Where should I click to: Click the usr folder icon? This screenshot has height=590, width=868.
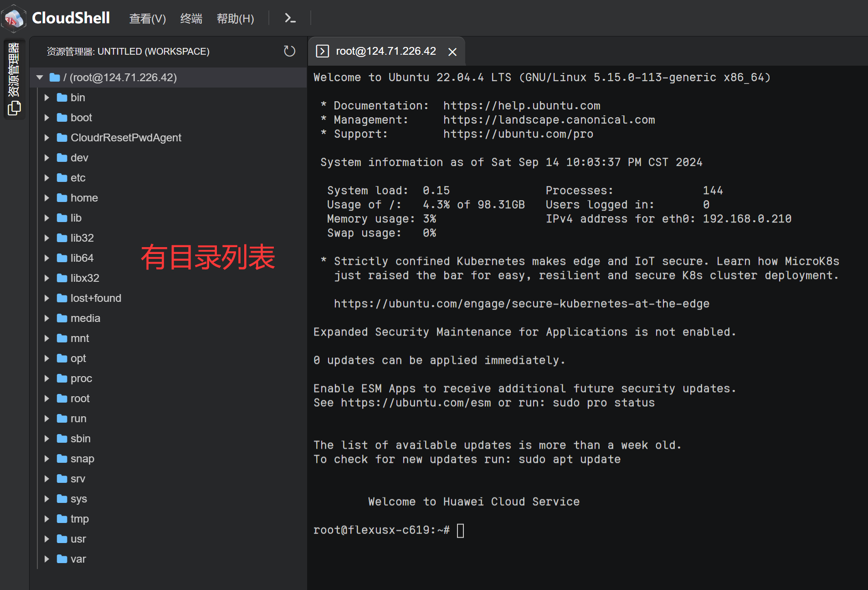pyautogui.click(x=62, y=539)
